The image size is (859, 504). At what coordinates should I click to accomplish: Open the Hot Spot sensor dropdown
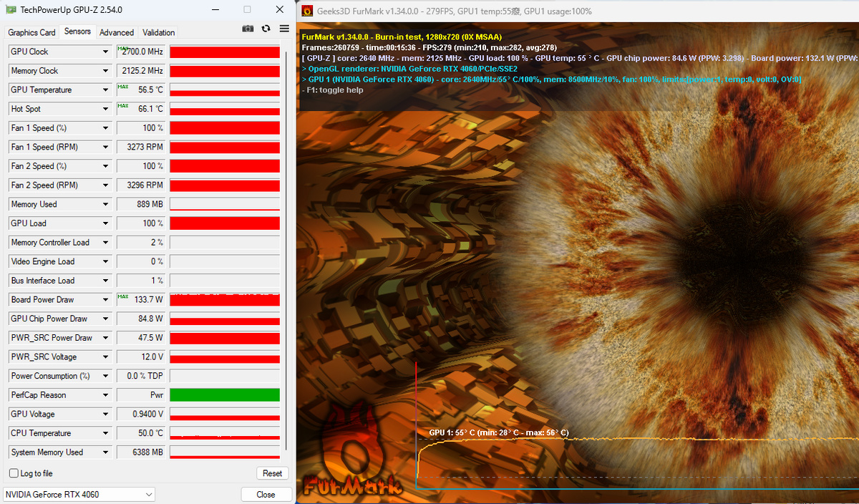click(x=106, y=109)
